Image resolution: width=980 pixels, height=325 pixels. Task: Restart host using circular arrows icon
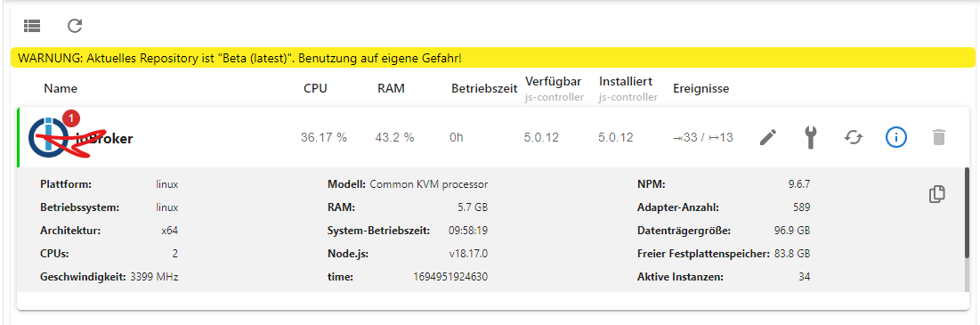point(853,137)
